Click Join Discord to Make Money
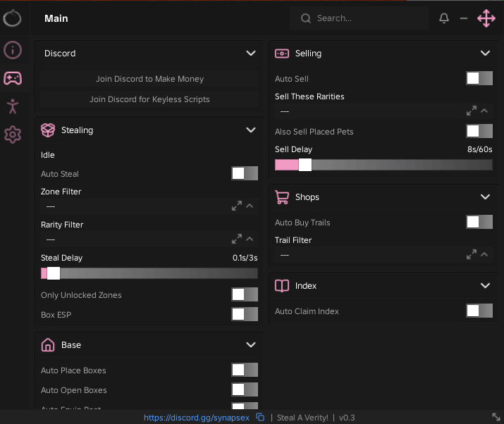504x424 pixels. (x=149, y=79)
